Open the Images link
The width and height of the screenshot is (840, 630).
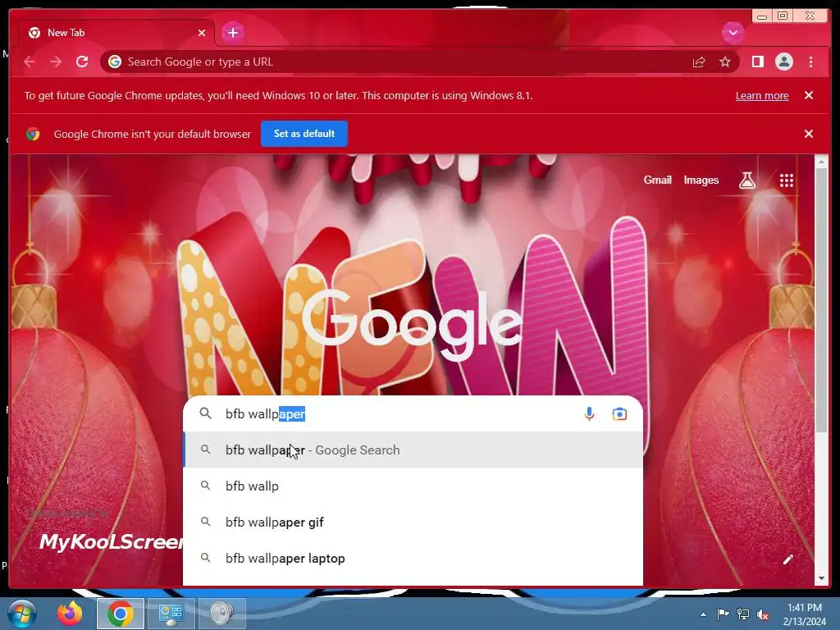701,180
